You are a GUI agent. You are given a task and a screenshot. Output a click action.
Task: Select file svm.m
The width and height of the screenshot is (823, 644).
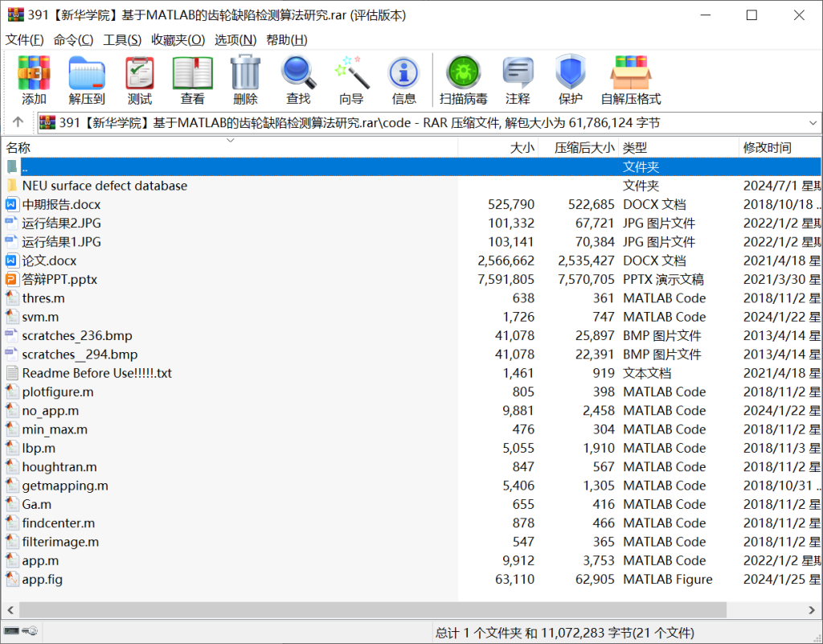(x=40, y=317)
